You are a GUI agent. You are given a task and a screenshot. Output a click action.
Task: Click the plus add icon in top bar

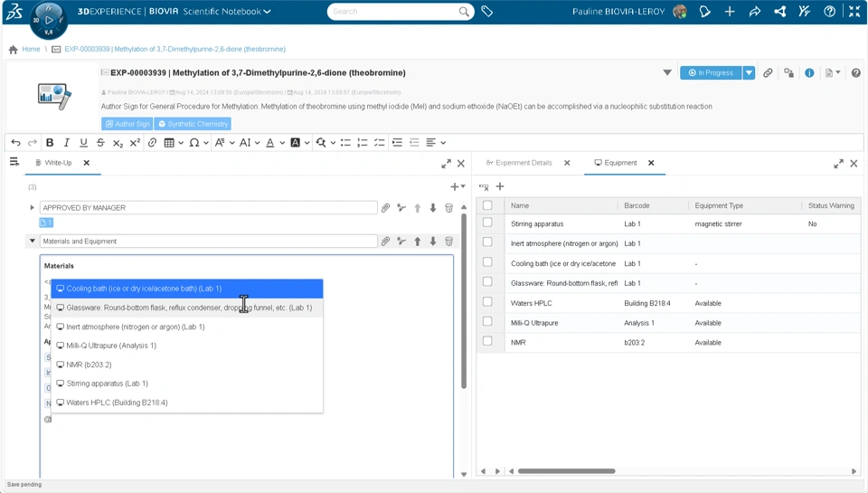[x=730, y=11]
